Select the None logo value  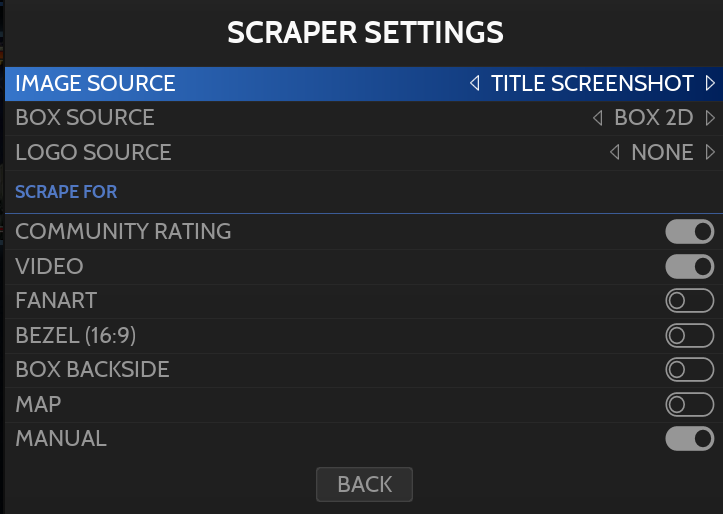click(x=662, y=153)
